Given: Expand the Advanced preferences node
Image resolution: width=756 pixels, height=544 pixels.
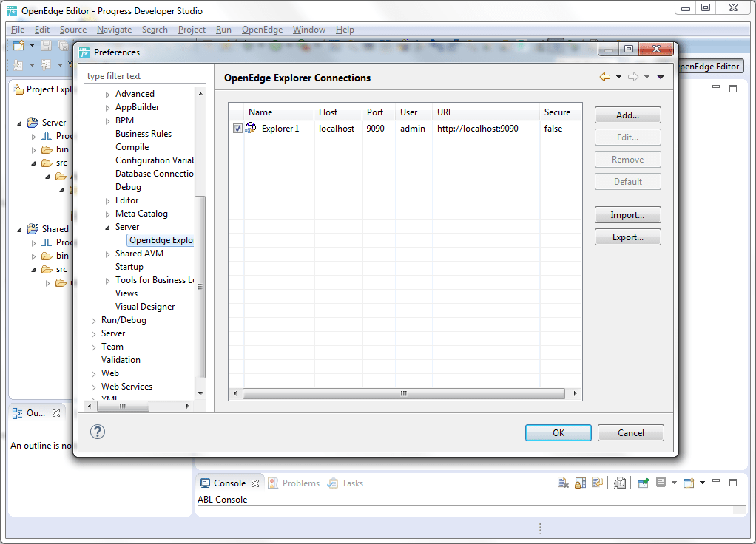Looking at the screenshot, I should pos(107,95).
